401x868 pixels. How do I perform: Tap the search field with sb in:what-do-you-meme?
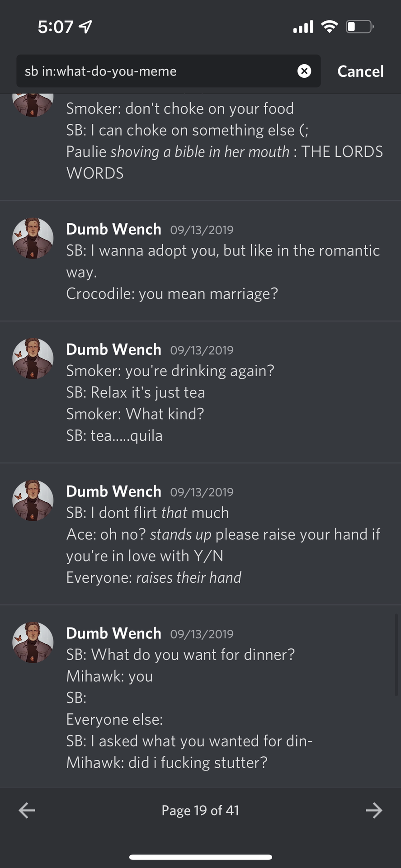click(x=154, y=71)
